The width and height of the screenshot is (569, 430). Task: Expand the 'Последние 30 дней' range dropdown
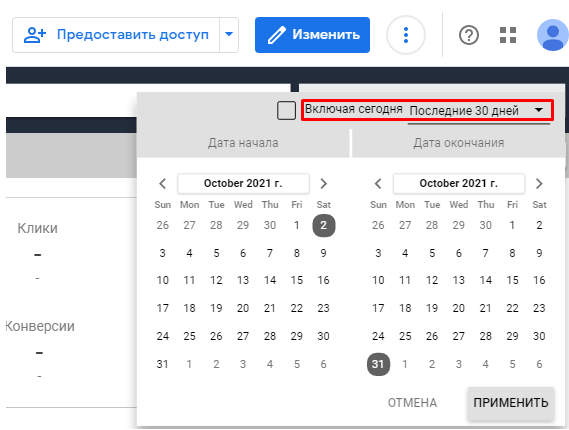click(x=479, y=110)
